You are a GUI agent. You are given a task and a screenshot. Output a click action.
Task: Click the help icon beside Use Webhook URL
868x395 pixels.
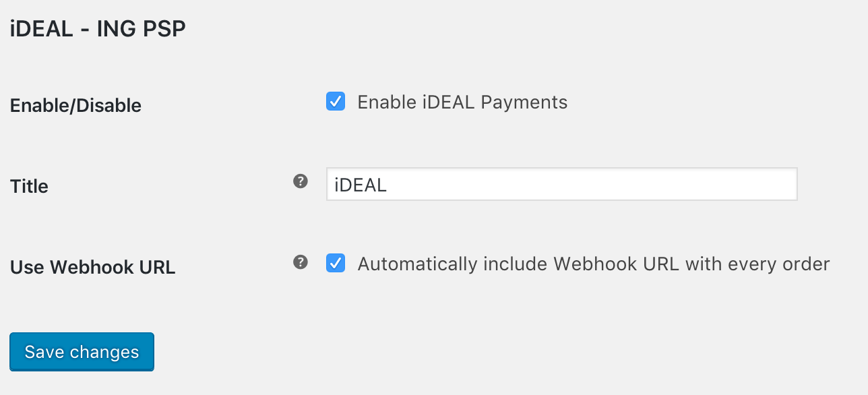[301, 262]
